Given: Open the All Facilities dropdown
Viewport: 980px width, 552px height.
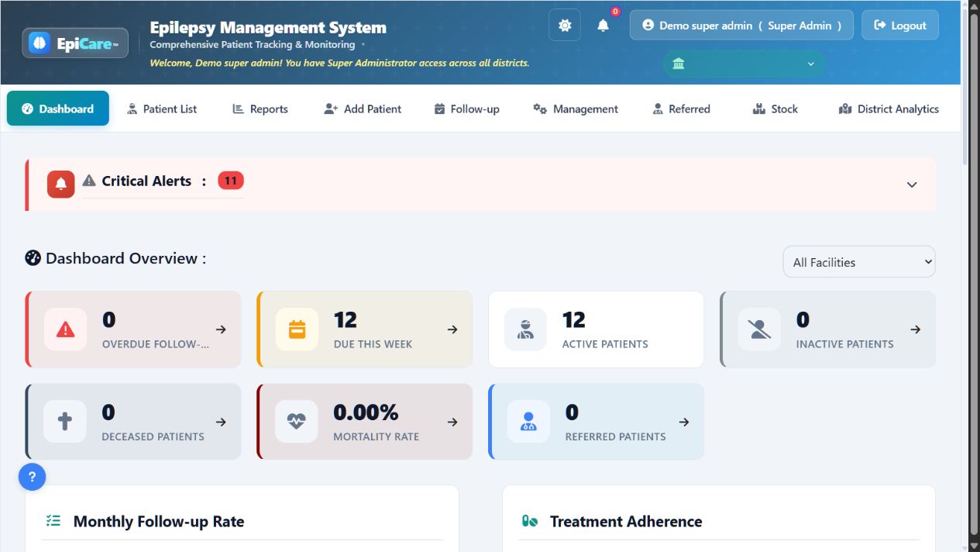Looking at the screenshot, I should (x=859, y=262).
